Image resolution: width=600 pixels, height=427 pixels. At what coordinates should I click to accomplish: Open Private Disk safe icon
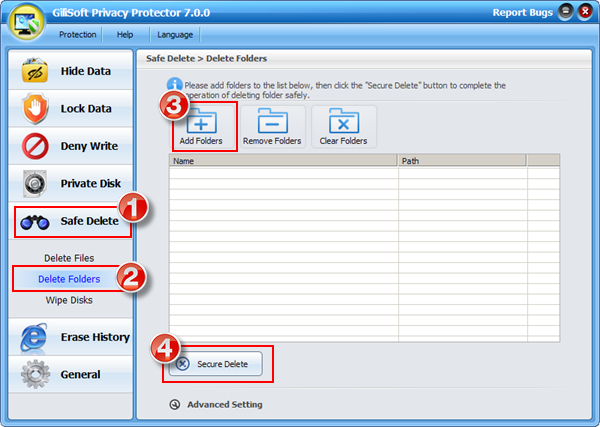click(x=35, y=184)
